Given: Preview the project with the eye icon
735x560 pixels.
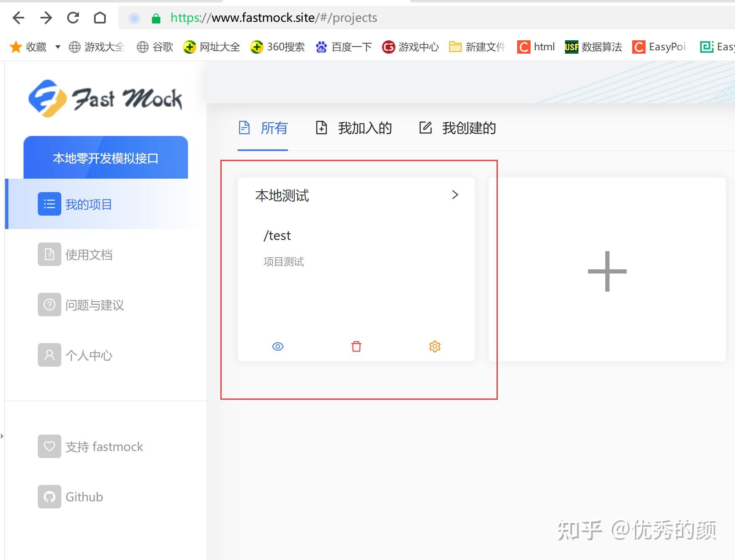Looking at the screenshot, I should click(x=277, y=346).
